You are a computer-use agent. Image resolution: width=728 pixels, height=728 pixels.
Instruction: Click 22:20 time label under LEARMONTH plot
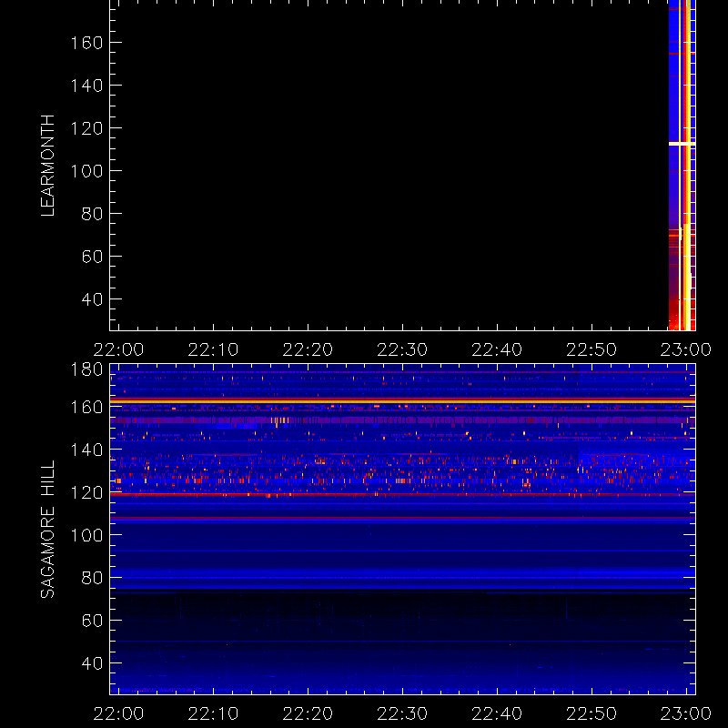(x=308, y=349)
